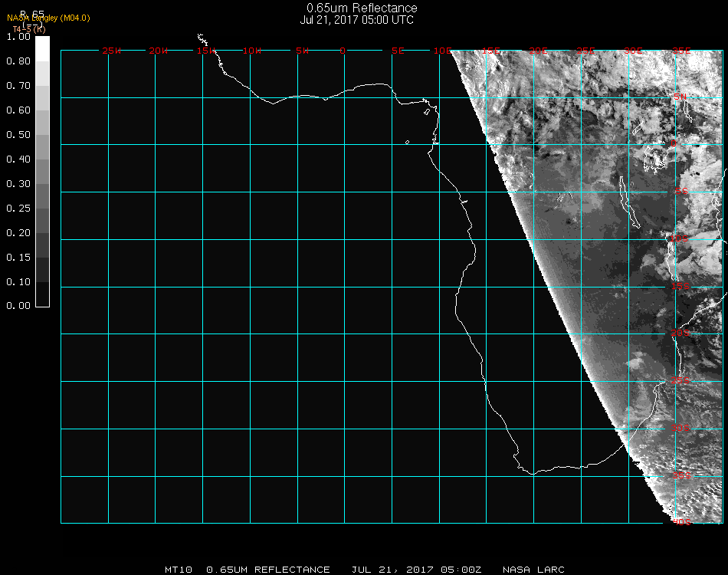Select the 'NASA LARC' footer text
The width and height of the screenshot is (728, 575).
point(533,570)
